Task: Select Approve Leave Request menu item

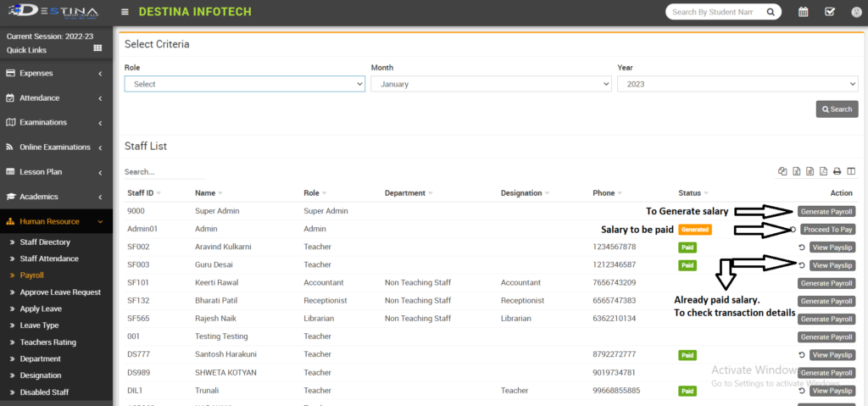Action: 60,292
